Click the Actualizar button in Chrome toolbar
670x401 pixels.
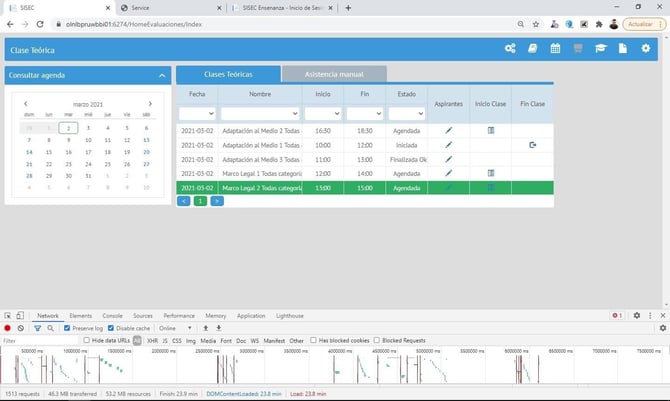(642, 24)
